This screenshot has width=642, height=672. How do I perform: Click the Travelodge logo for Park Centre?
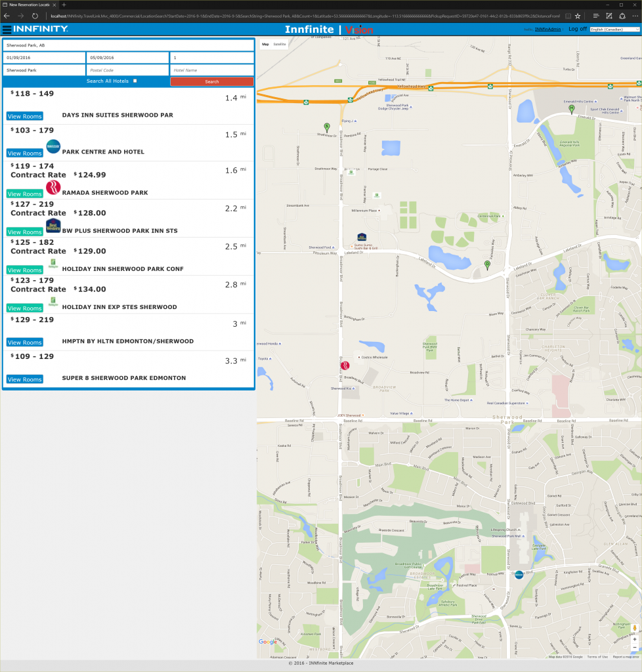(53, 146)
